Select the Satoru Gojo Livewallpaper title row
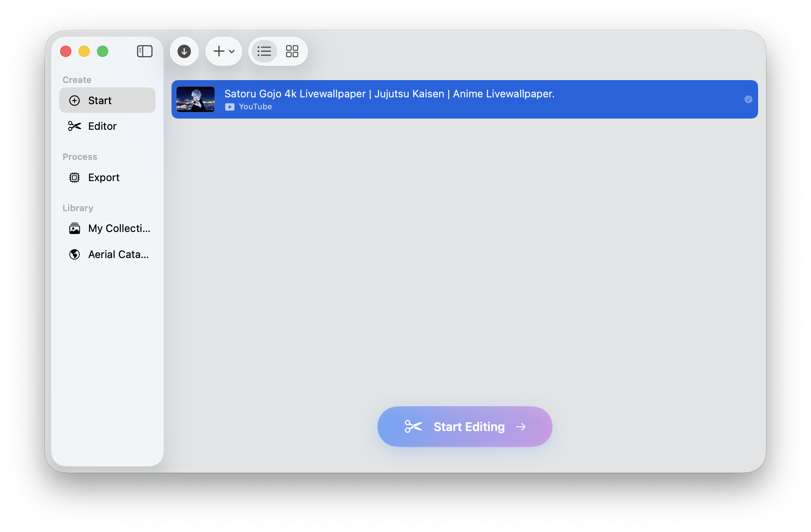This screenshot has width=811, height=532. 389,94
